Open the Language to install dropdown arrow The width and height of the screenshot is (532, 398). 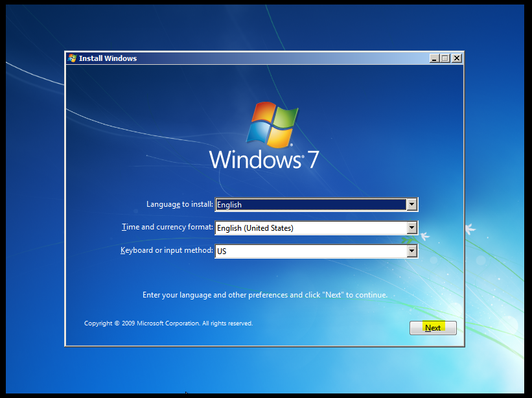point(411,205)
